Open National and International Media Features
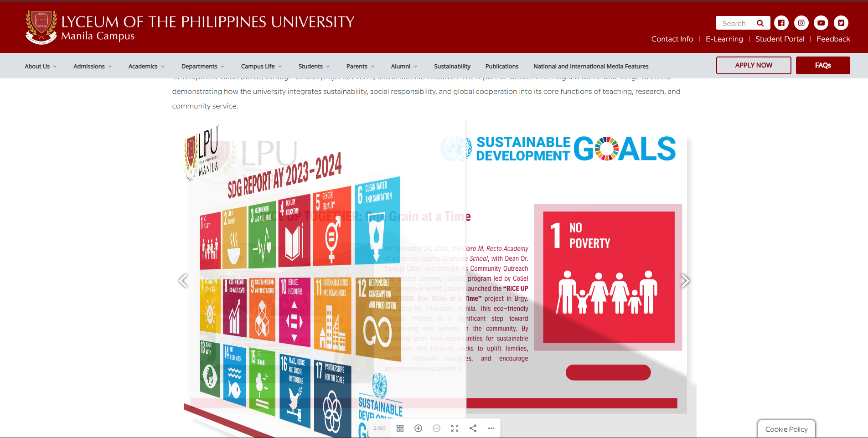Viewport: 868px width, 438px height. coord(591,66)
